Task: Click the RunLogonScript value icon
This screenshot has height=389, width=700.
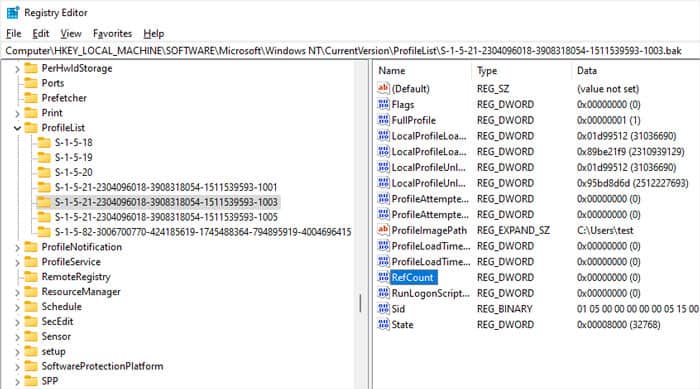Action: 383,293
